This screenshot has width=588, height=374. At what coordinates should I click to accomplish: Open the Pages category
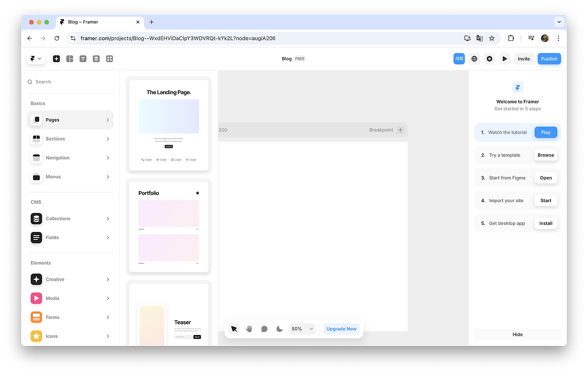[70, 120]
